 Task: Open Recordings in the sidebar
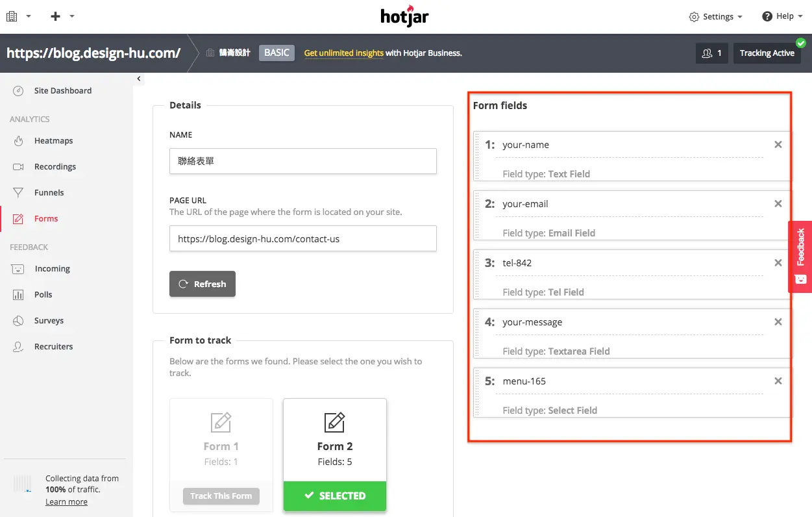pyautogui.click(x=55, y=167)
